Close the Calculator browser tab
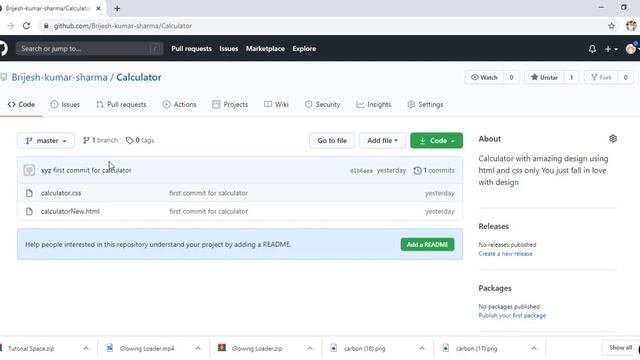Screen dimensions: 640x360 98,8
